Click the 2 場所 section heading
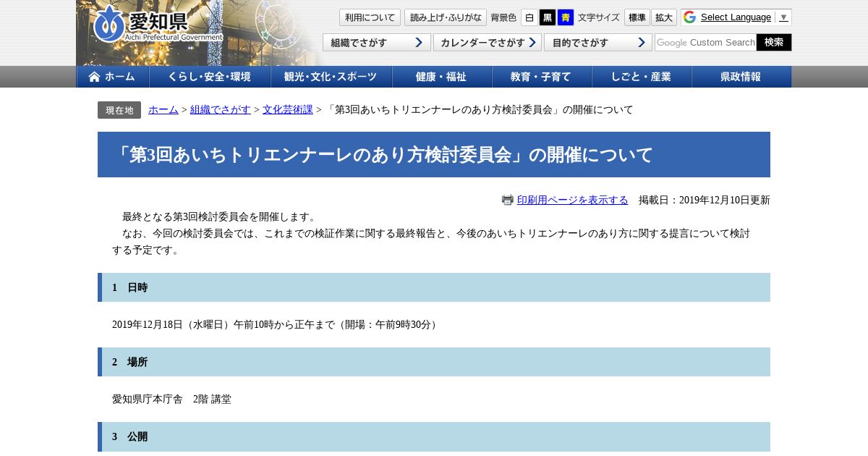The image size is (868, 456). pyautogui.click(x=434, y=362)
